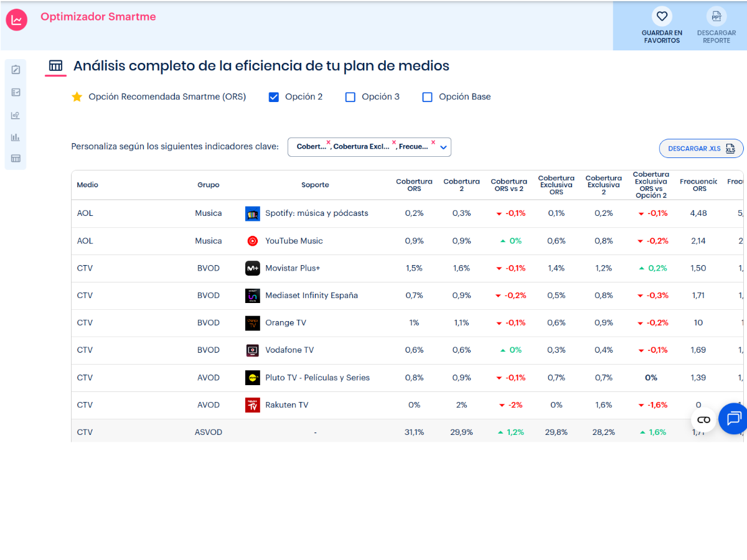Click the Optimizador Smartme title link
The height and width of the screenshot is (560, 747).
click(x=98, y=17)
